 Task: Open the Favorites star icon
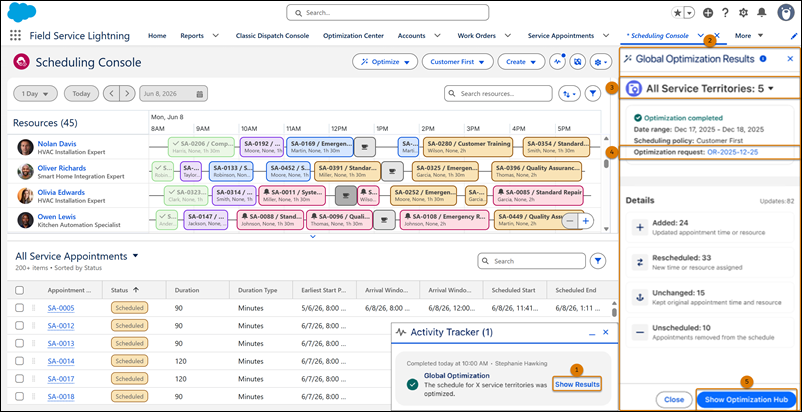(x=678, y=13)
